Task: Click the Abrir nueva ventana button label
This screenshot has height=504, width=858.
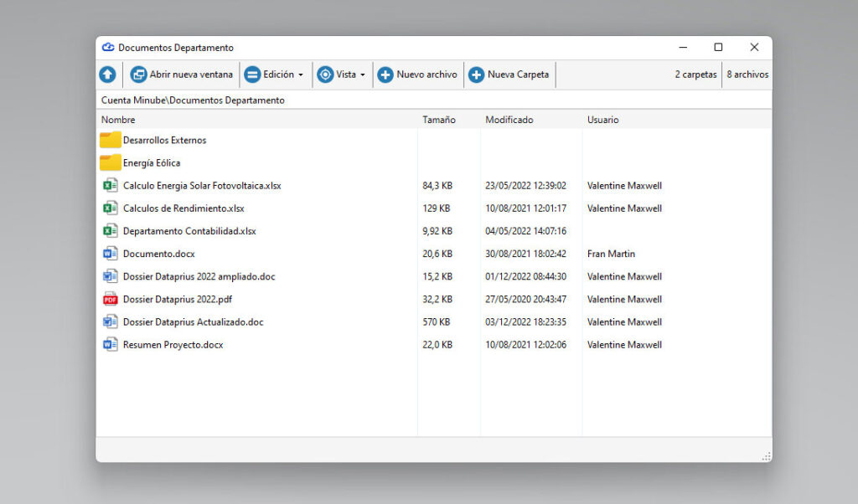Action: pos(191,75)
